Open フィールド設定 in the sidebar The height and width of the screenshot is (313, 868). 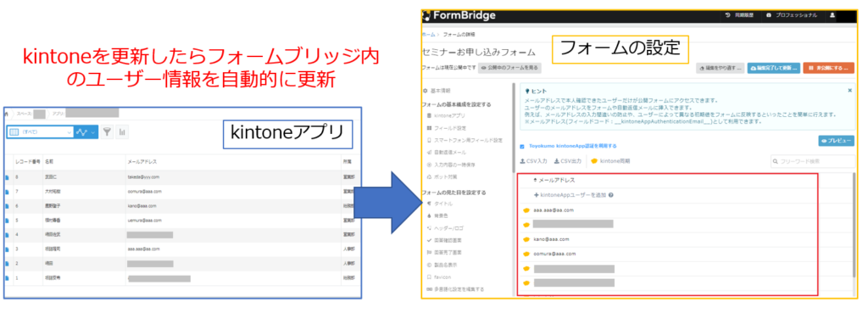click(x=449, y=128)
